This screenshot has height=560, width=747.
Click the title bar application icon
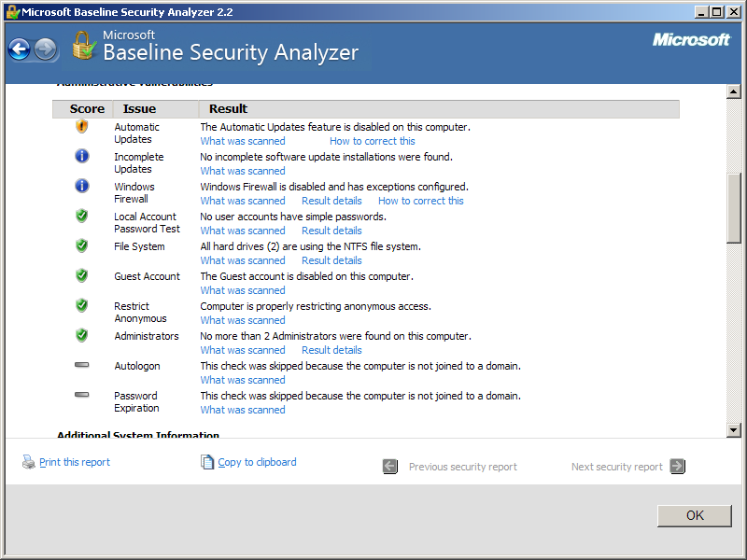(13, 12)
